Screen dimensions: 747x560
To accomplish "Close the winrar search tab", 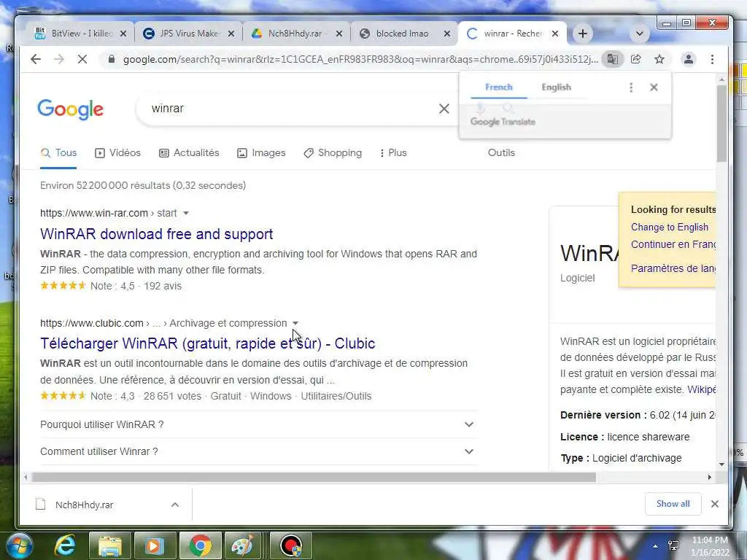I will coord(555,34).
